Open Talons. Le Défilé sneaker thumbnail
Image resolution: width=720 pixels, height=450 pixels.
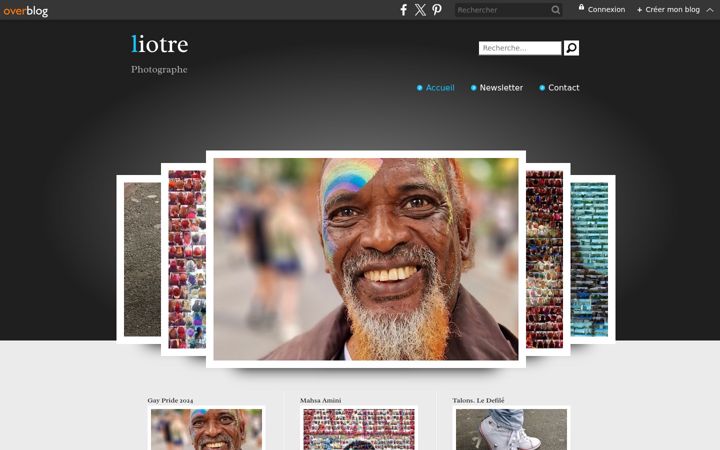[512, 429]
